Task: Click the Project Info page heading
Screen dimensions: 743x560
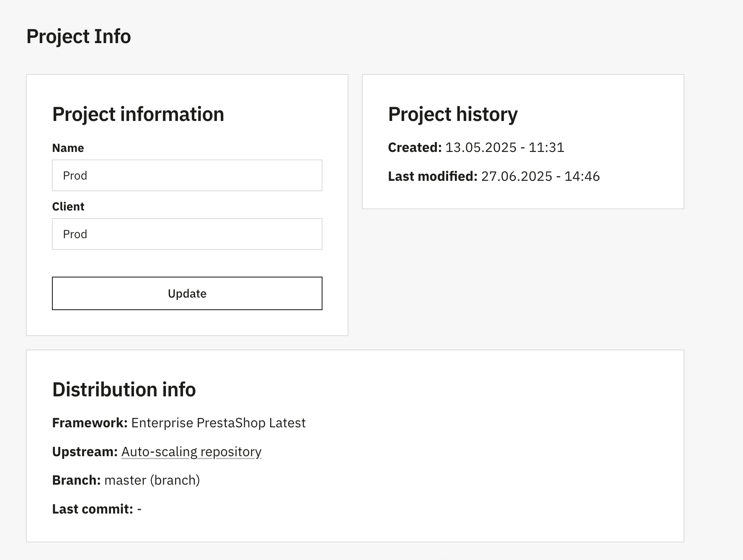Action: [x=78, y=36]
